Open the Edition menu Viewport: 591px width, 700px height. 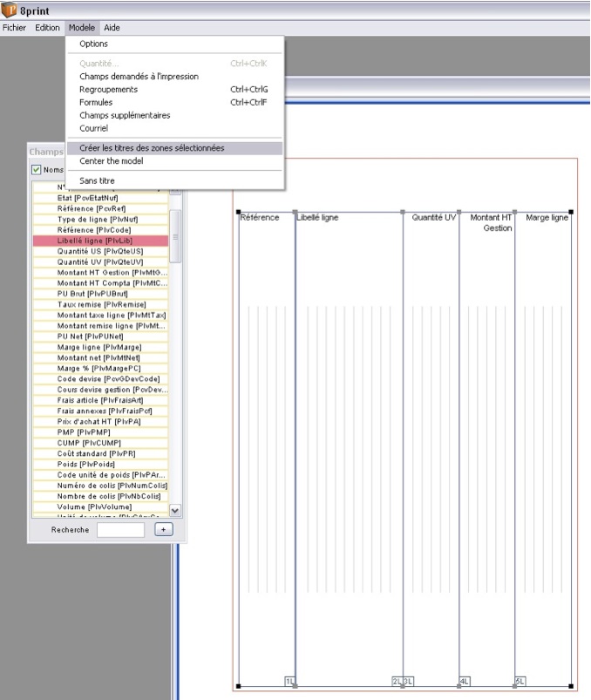(x=47, y=28)
